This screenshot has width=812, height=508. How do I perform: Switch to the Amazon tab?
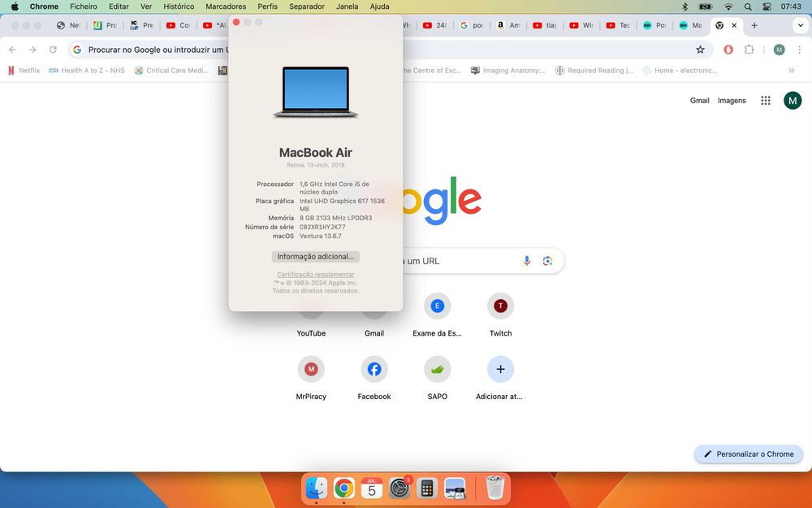(x=508, y=25)
